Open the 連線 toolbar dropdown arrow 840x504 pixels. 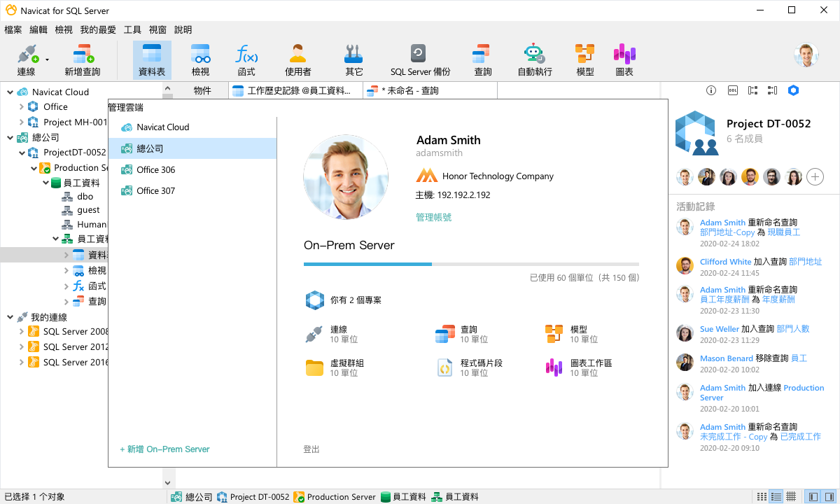[47, 59]
